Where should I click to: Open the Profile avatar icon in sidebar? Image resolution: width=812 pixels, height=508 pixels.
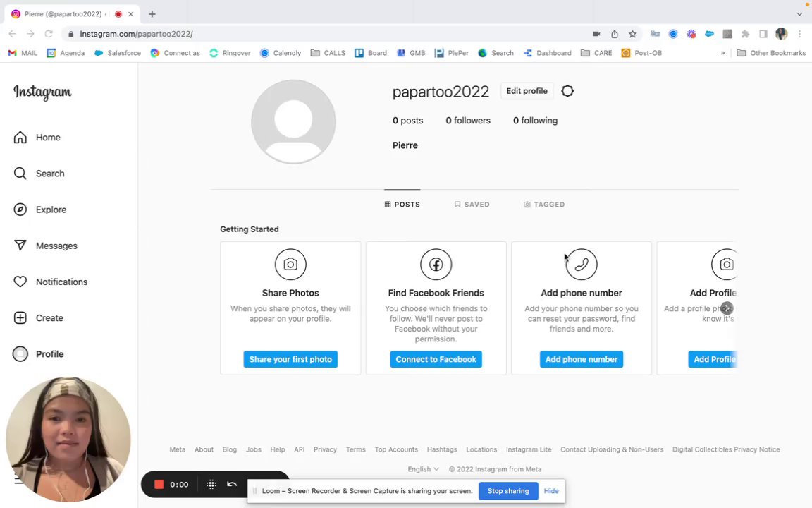20,354
